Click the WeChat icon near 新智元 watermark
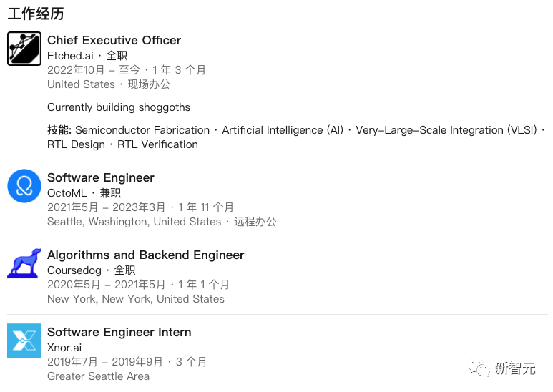This screenshot has width=553, height=392. [479, 368]
